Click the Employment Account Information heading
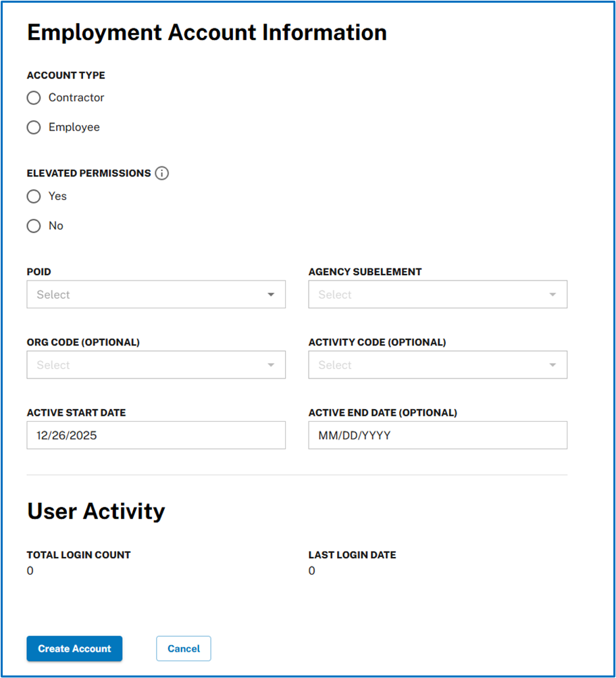Screen dimensions: 616x678 pos(206,32)
